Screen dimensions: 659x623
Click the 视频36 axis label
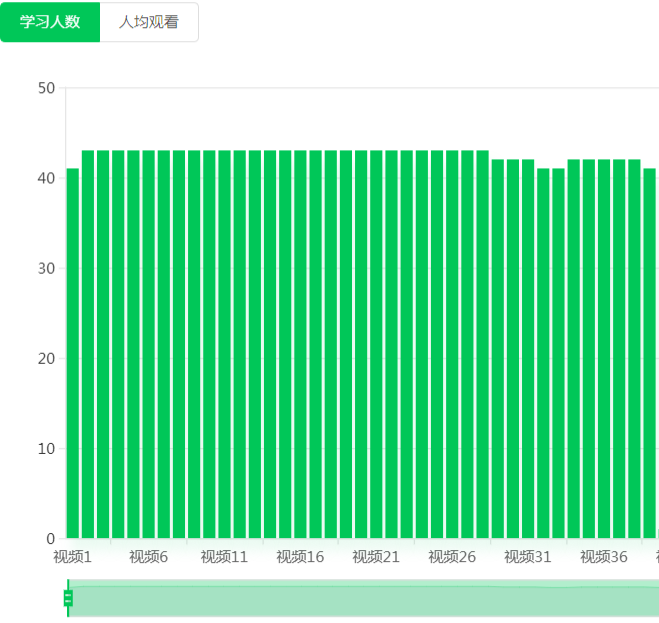pos(604,557)
